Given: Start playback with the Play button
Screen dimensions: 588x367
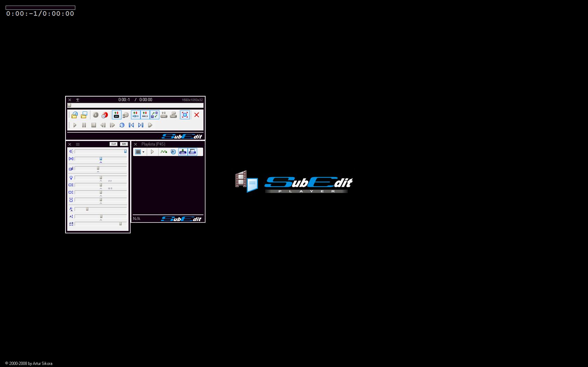Looking at the screenshot, I should [75, 125].
